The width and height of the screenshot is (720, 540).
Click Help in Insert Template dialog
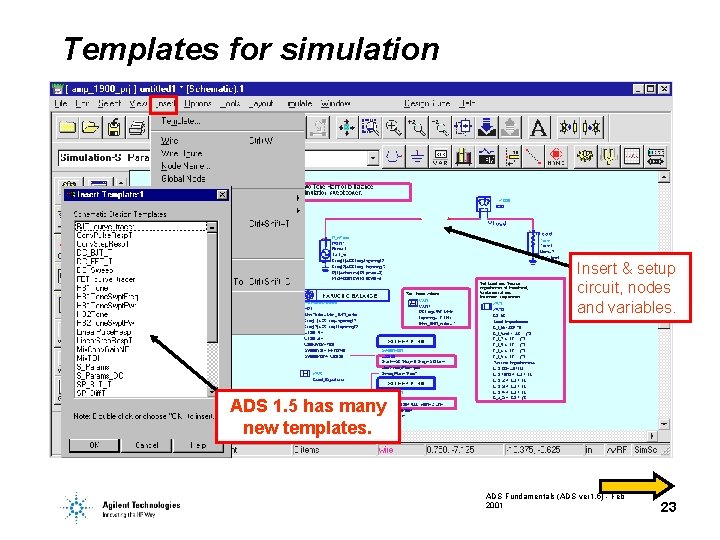coord(198,445)
